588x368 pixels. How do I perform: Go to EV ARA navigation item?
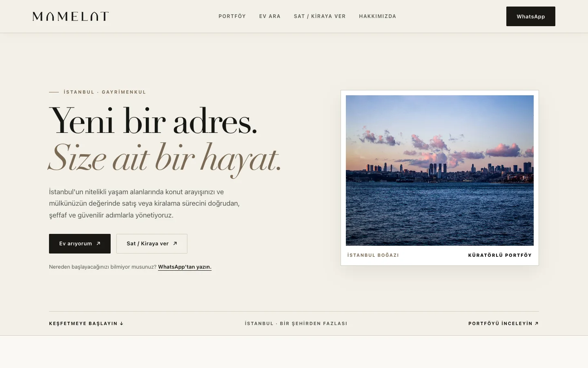point(270,16)
